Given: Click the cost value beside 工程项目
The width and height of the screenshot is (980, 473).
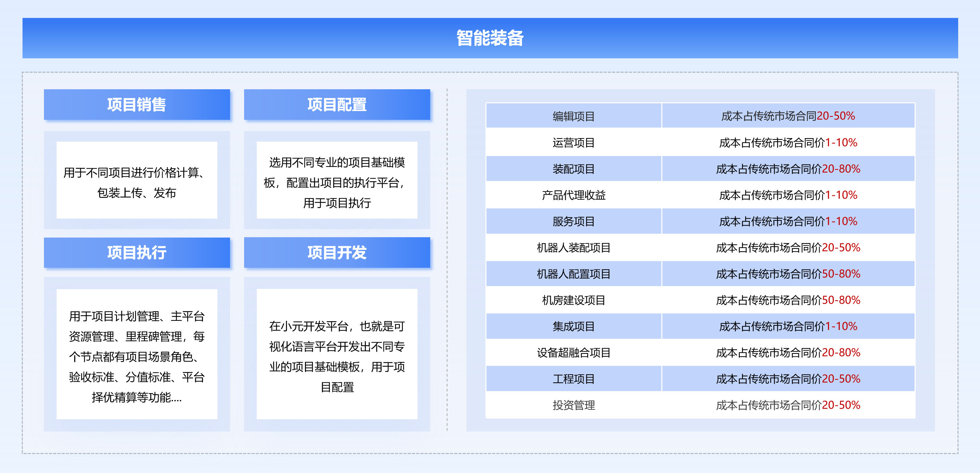Looking at the screenshot, I should coord(788,378).
